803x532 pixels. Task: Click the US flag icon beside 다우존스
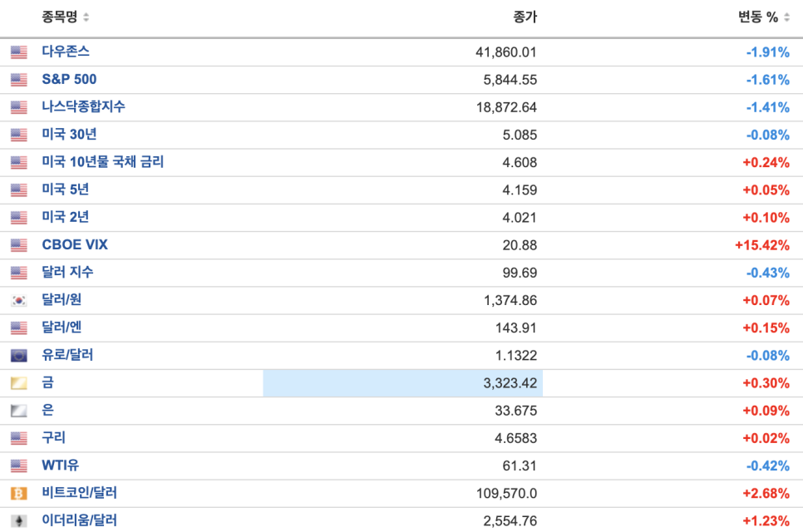click(19, 52)
